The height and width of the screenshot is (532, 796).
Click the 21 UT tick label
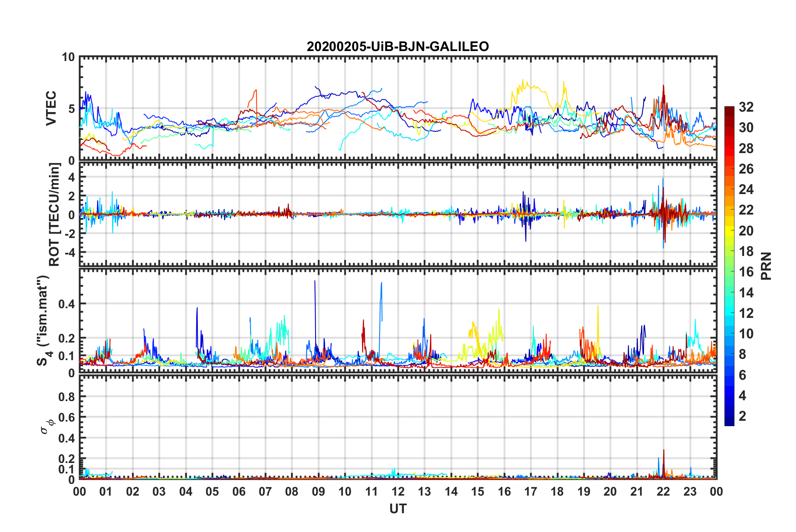pos(637,491)
